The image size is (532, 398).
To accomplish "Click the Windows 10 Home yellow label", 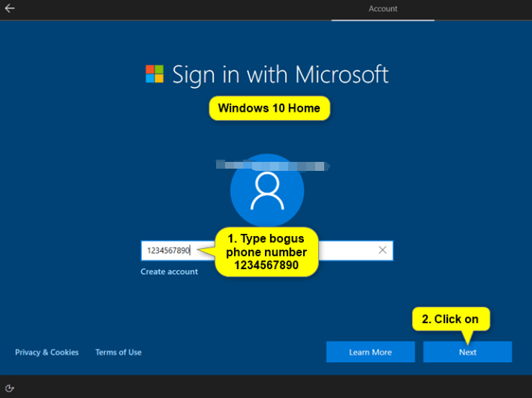I will click(x=269, y=108).
